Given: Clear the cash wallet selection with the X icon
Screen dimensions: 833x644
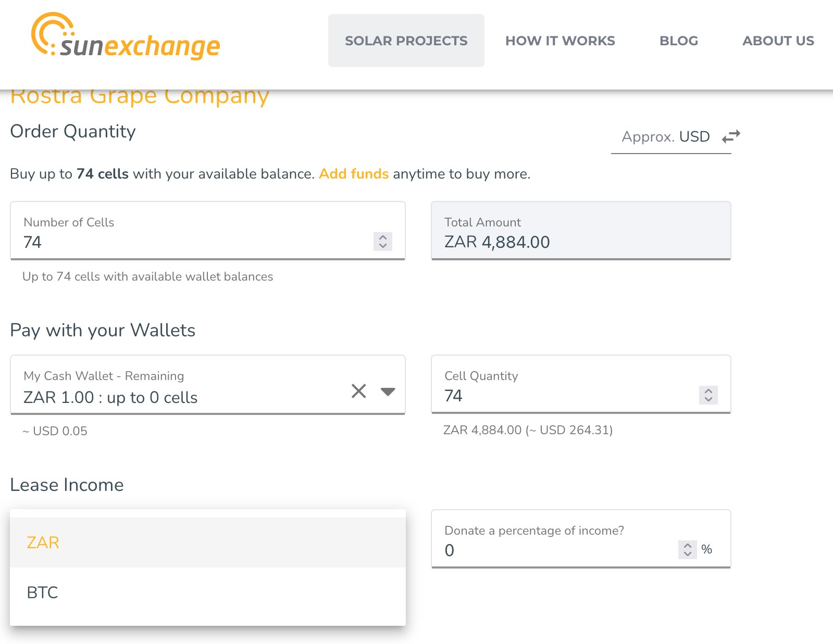Looking at the screenshot, I should click(358, 391).
